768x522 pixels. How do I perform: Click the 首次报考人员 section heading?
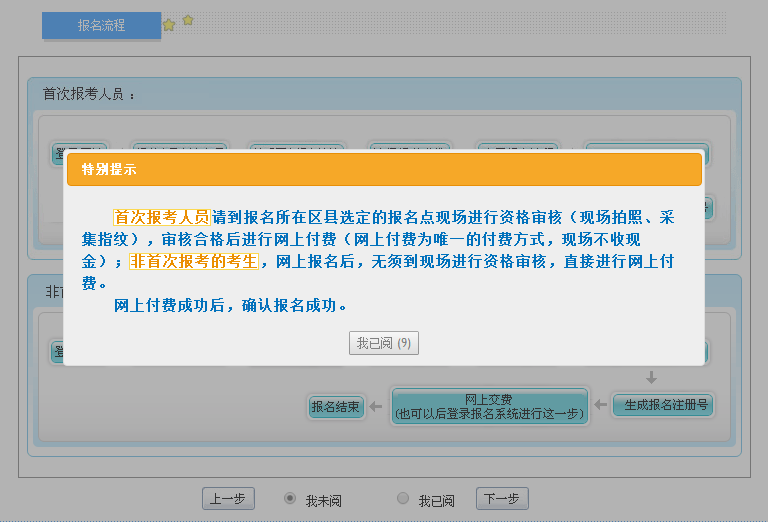tap(88, 95)
